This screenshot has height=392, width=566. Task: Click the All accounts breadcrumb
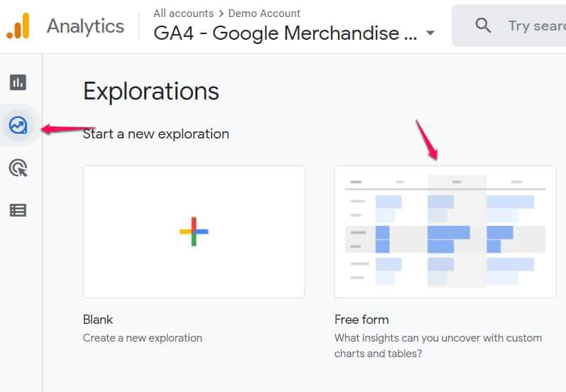[183, 13]
